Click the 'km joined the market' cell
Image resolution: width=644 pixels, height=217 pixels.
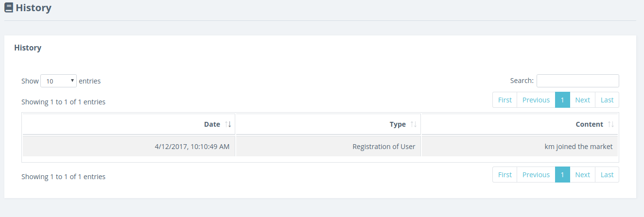520,147
